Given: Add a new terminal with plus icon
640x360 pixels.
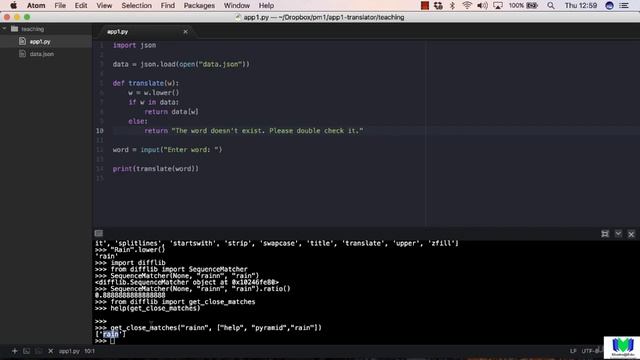Looking at the screenshot, I should pos(14,351).
